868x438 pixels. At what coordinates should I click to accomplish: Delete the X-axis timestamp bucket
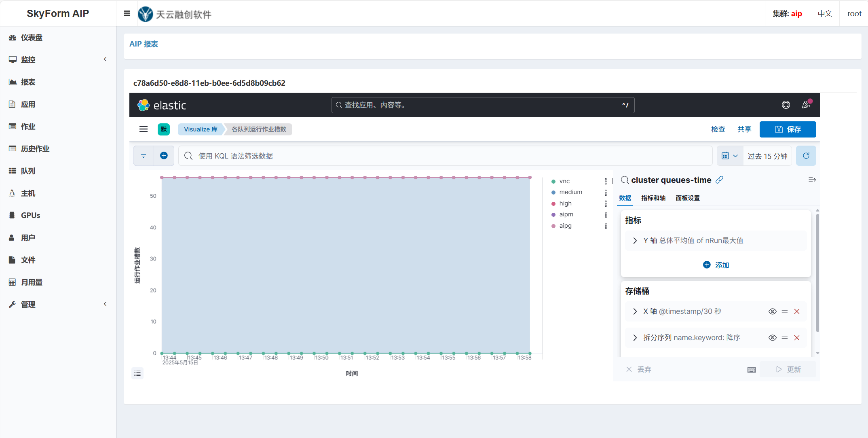click(x=797, y=311)
